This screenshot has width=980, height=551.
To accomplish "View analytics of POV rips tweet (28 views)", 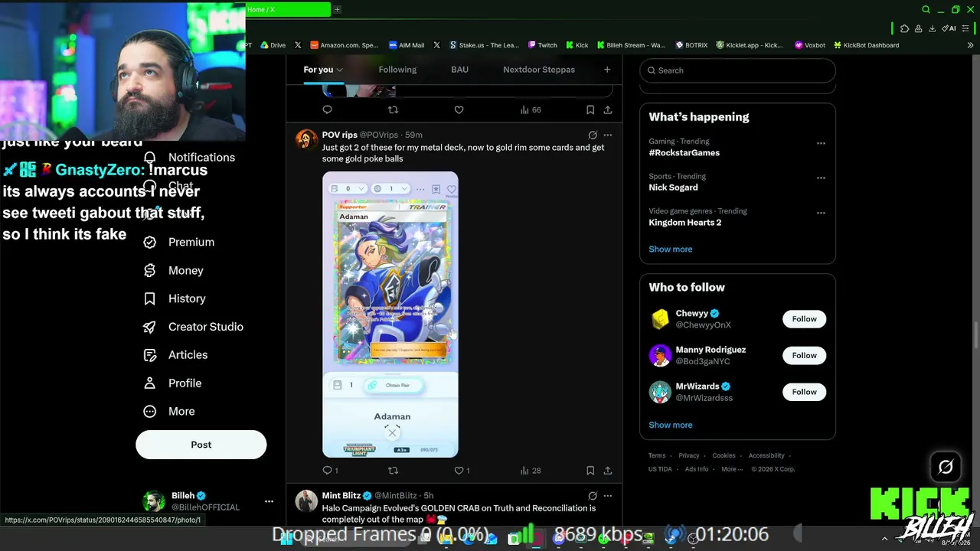I will (x=531, y=471).
